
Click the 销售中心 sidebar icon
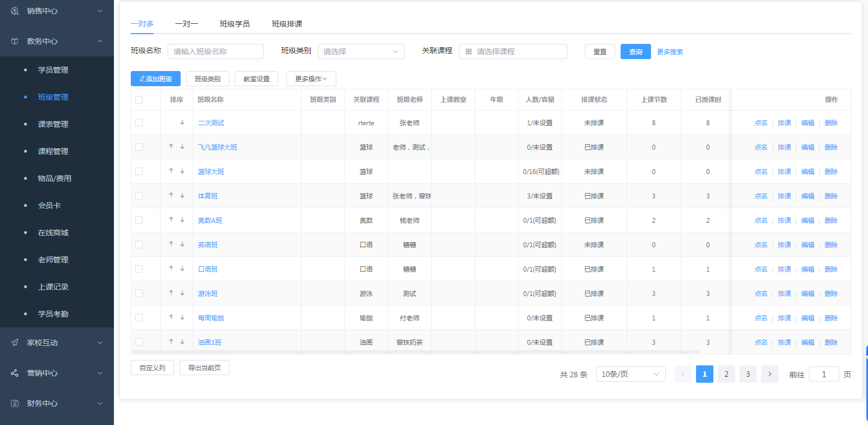pos(15,11)
